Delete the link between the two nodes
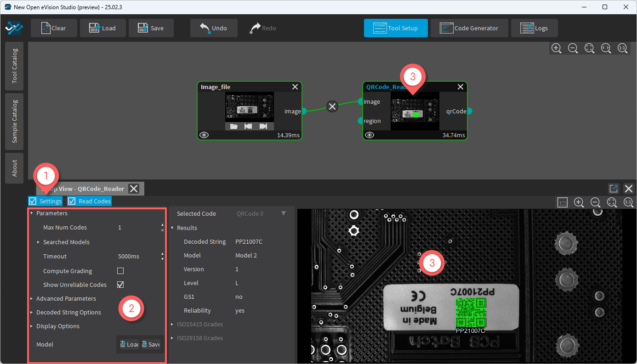 click(x=332, y=106)
